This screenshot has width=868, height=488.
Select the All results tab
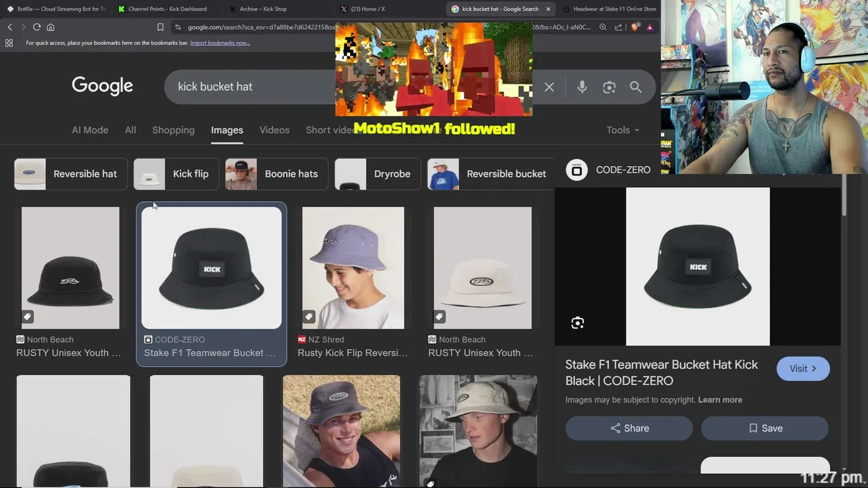130,130
